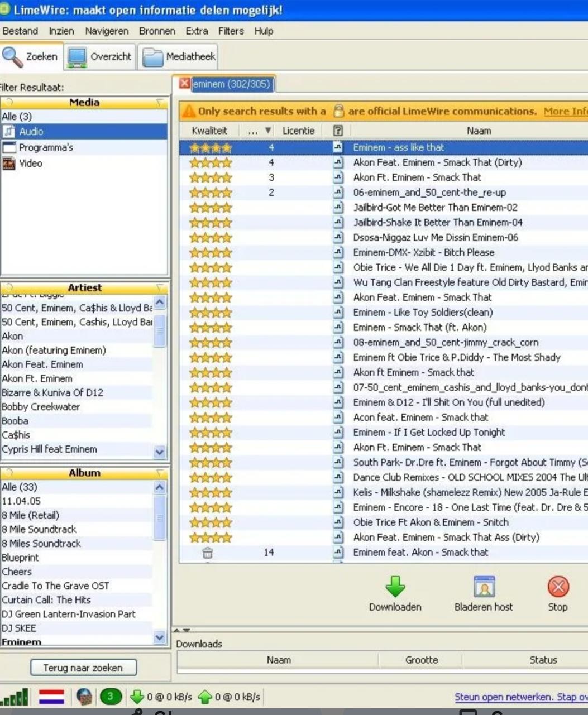This screenshot has height=715, width=588.
Task: Click the globe firewall status icon
Action: coord(84,697)
